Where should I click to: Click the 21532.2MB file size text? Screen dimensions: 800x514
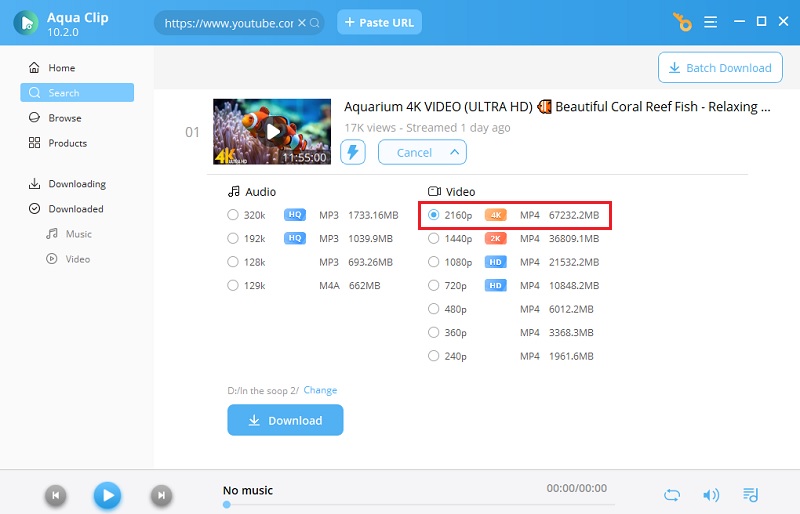pyautogui.click(x=574, y=262)
